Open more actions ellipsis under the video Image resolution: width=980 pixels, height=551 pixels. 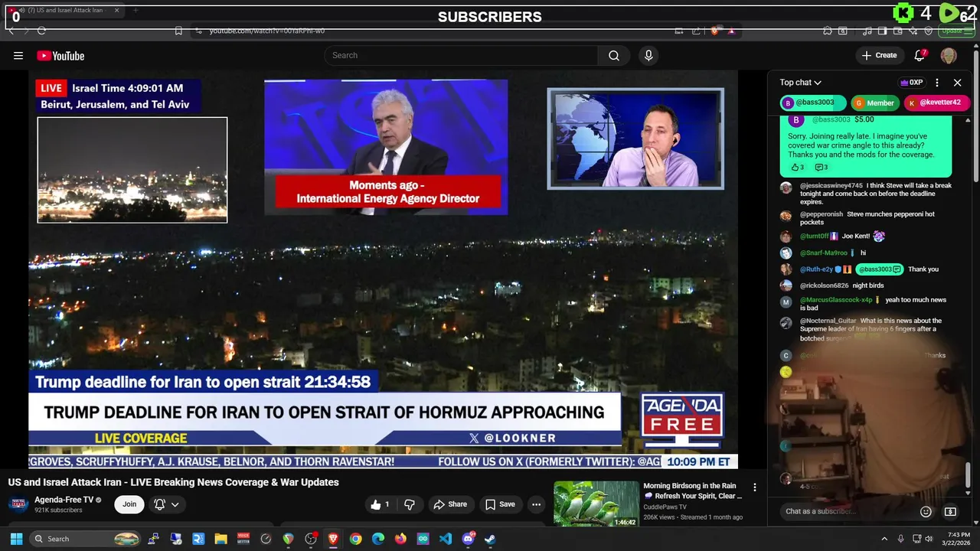coord(536,504)
